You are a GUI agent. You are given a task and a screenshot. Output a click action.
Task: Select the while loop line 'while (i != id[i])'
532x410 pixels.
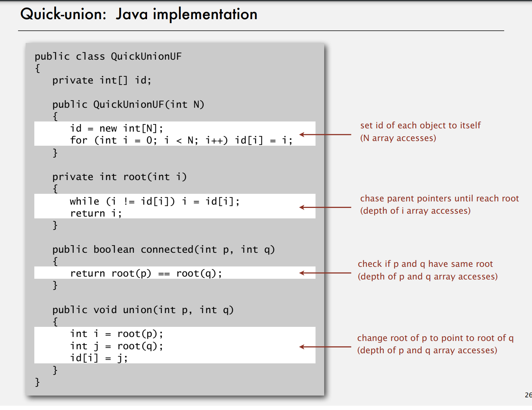(x=155, y=201)
